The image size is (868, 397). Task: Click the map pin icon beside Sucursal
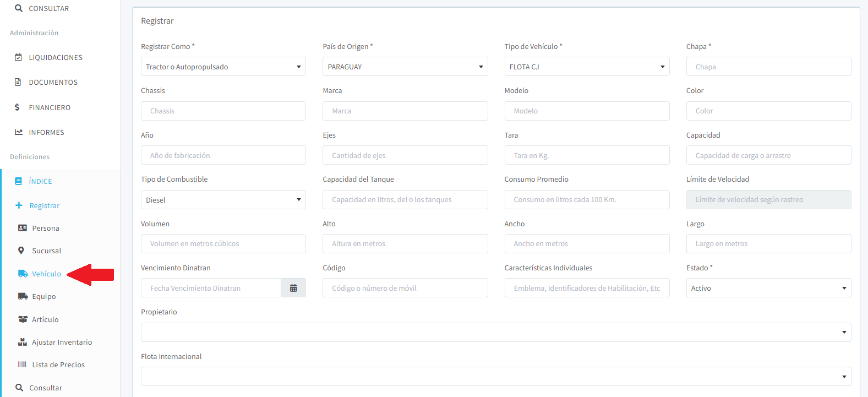[x=21, y=251]
